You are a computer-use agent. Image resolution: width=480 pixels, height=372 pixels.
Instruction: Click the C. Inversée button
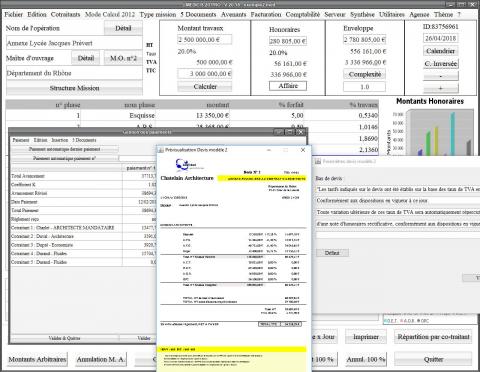coord(441,63)
